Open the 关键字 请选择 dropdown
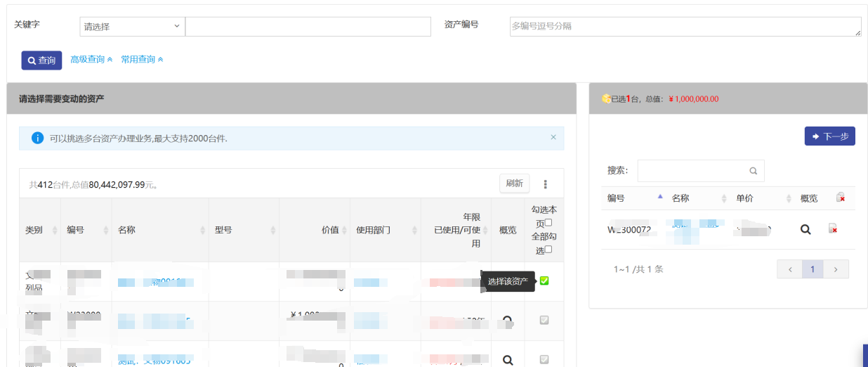This screenshot has width=868, height=367. (x=132, y=27)
